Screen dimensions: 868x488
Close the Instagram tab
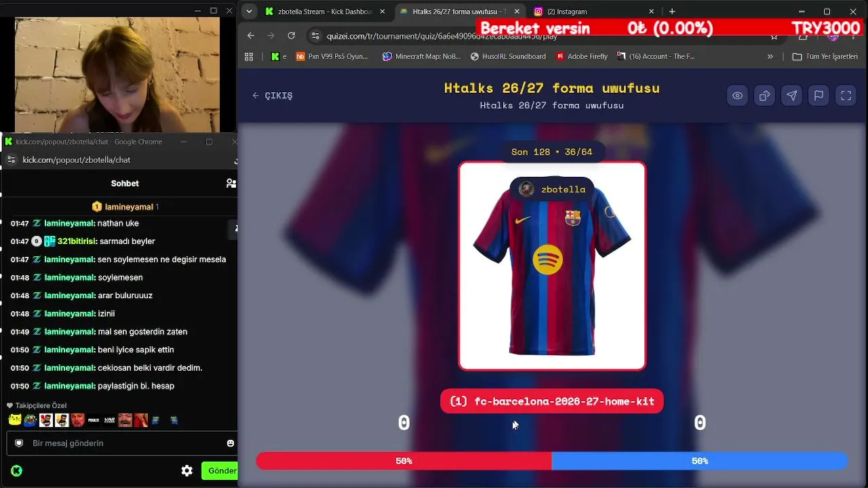652,12
